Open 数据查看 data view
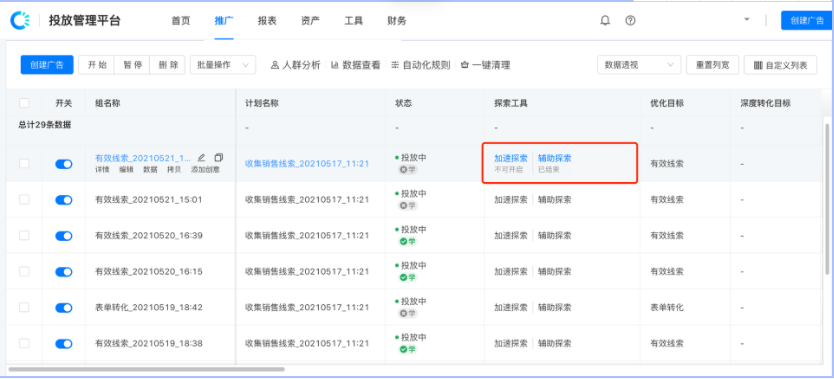 click(356, 65)
